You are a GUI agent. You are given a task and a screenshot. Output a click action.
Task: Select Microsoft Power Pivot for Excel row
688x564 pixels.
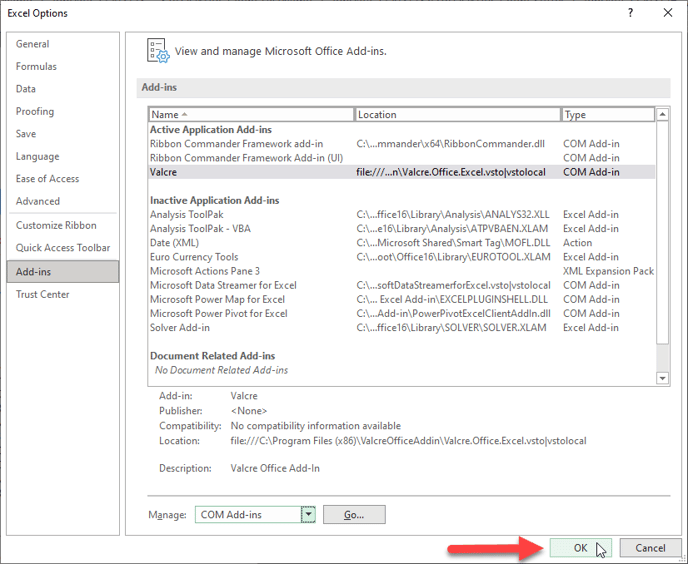tap(218, 314)
